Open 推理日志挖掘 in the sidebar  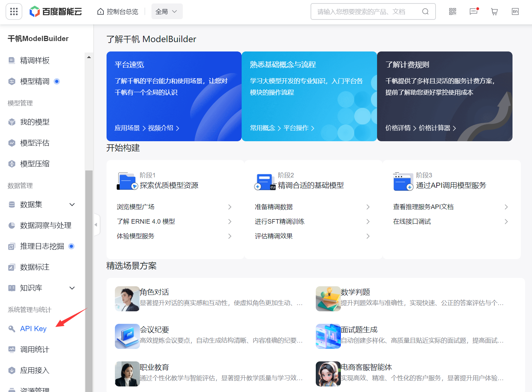[x=42, y=246]
